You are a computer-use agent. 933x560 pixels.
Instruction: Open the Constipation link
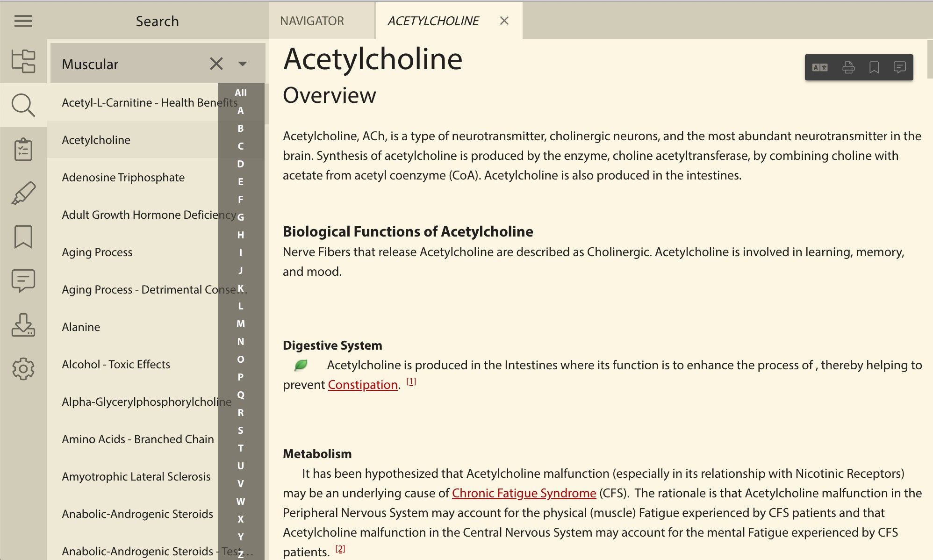pos(363,385)
